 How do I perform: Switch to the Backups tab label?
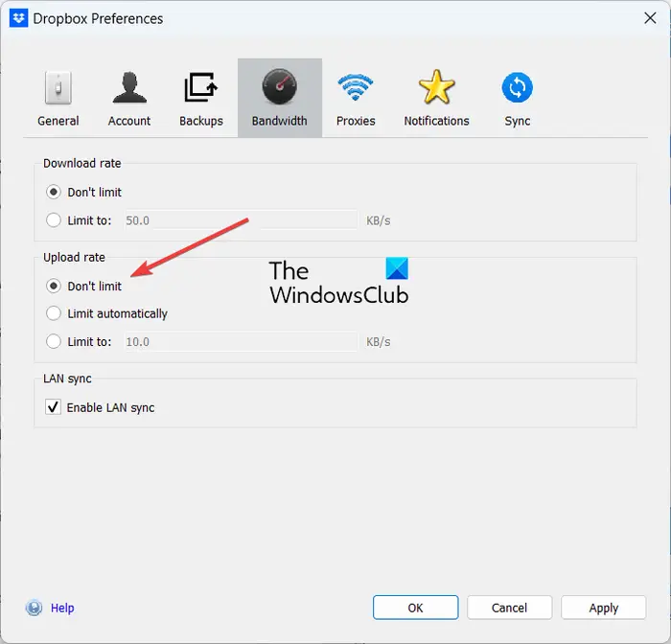pos(201,121)
